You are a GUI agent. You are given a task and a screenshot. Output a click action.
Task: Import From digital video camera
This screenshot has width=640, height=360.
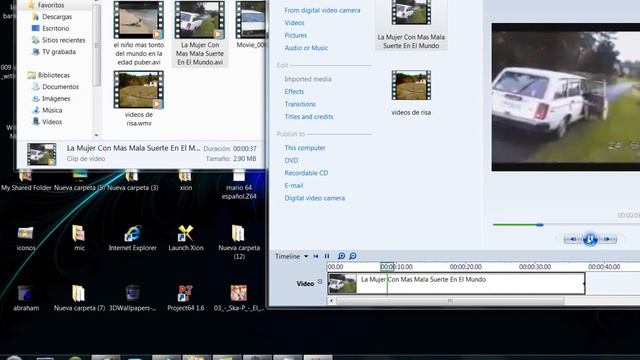[322, 10]
